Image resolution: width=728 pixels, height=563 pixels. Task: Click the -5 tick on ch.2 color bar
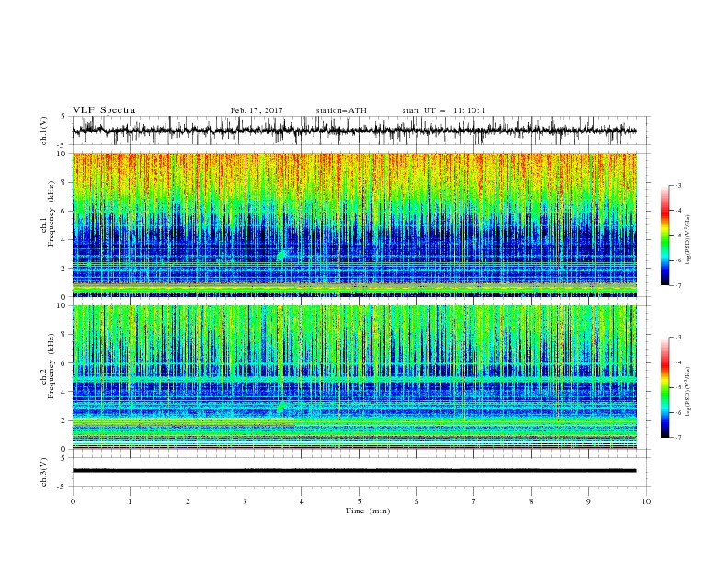[677, 387]
